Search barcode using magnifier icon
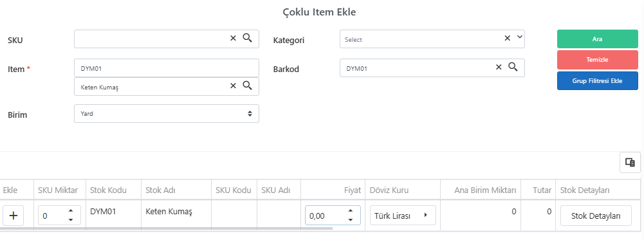 click(513, 66)
